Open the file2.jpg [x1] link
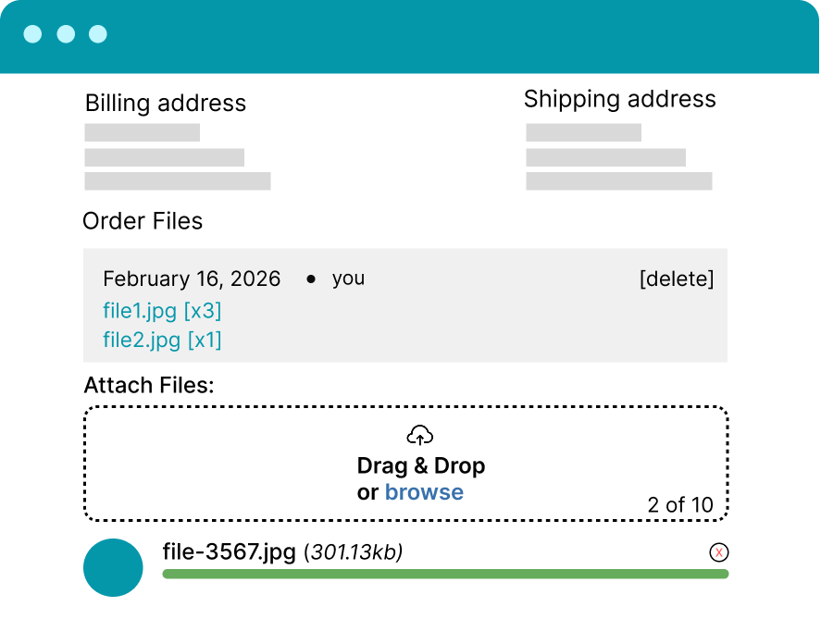This screenshot has width=821, height=644. pyautogui.click(x=161, y=341)
